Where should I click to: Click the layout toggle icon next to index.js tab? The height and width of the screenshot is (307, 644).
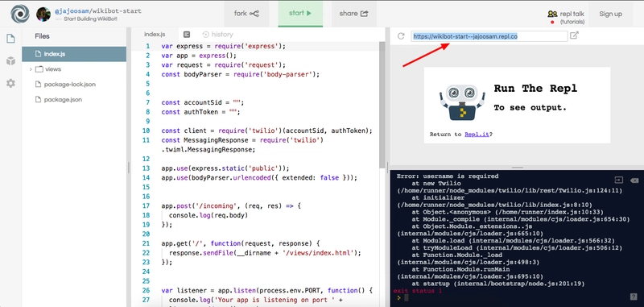[x=187, y=35]
